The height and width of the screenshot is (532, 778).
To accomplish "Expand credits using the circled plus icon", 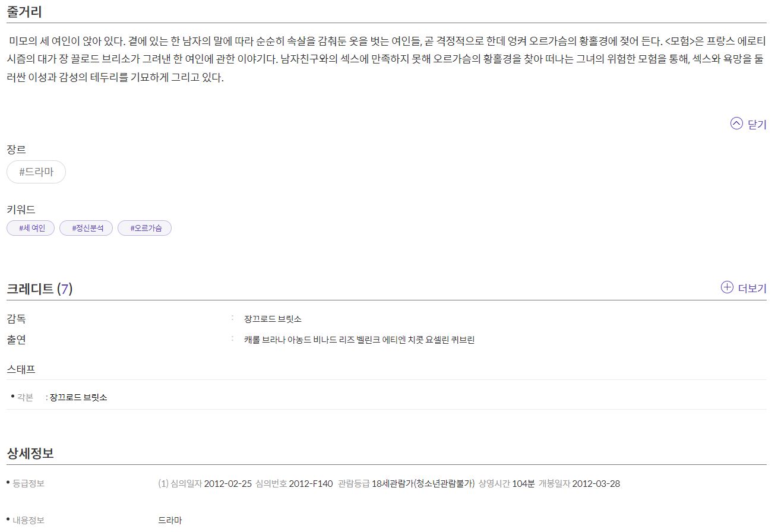I will 727,287.
